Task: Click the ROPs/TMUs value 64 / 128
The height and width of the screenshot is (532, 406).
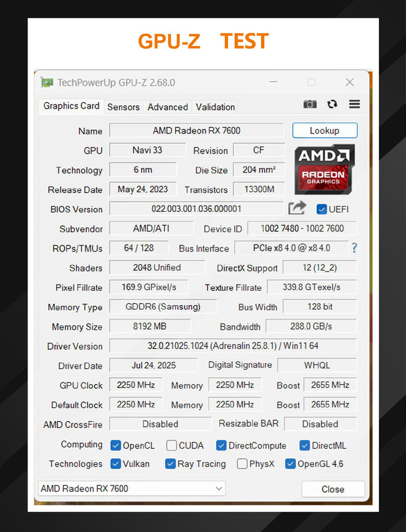Action: point(138,248)
